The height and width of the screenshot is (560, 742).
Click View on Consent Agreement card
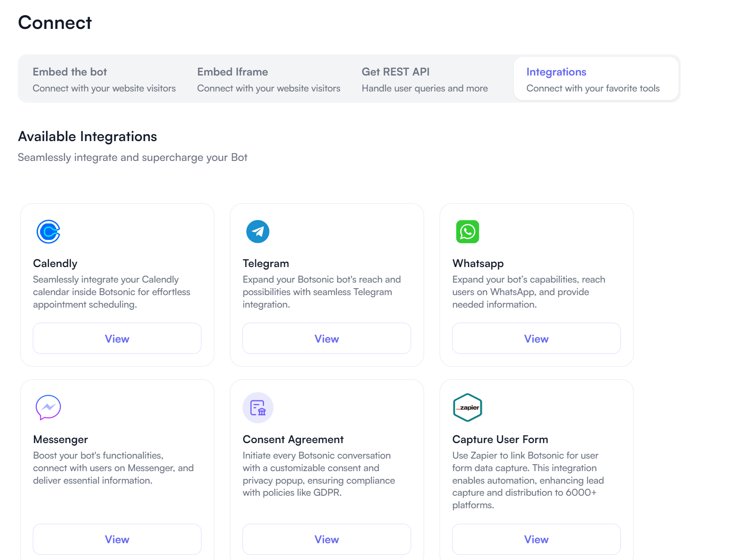pyautogui.click(x=327, y=539)
